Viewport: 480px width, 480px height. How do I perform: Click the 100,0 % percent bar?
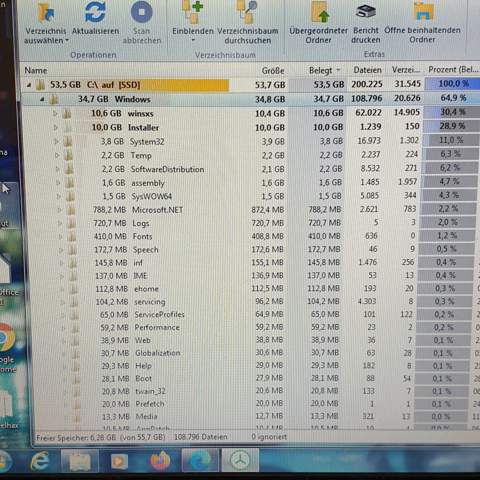(x=453, y=83)
